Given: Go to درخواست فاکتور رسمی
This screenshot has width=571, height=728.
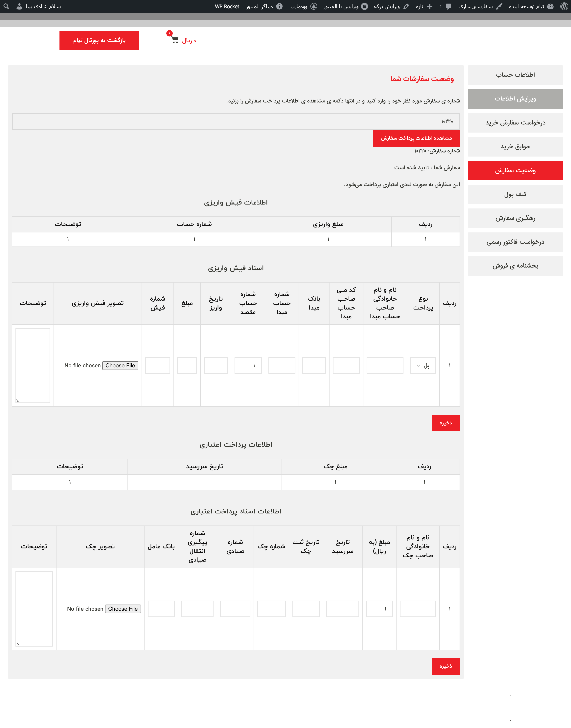Looking at the screenshot, I should (515, 242).
